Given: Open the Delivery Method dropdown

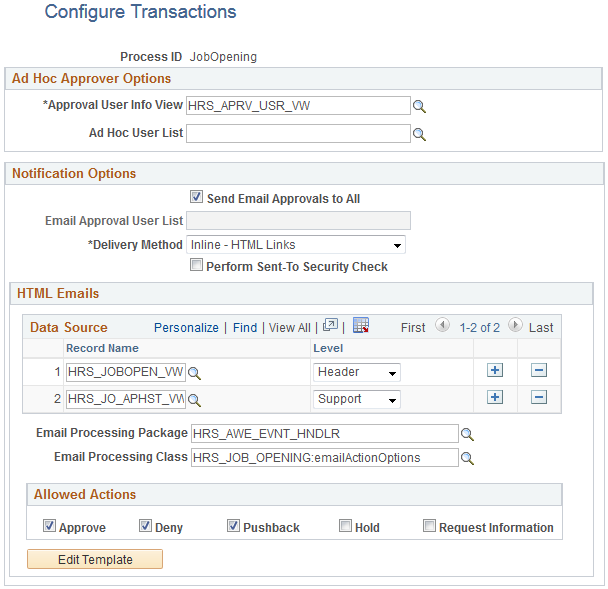Looking at the screenshot, I should [296, 245].
